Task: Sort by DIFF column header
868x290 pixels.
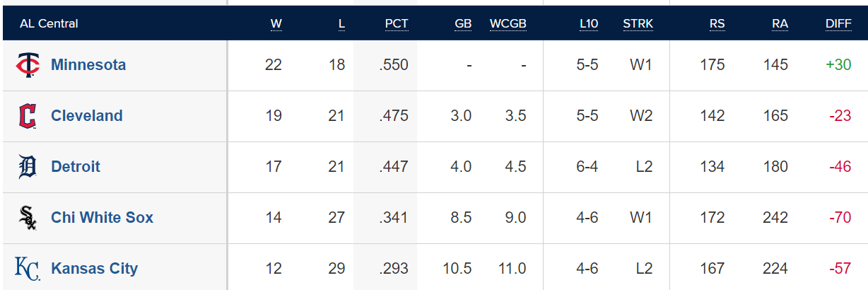Action: click(x=838, y=24)
